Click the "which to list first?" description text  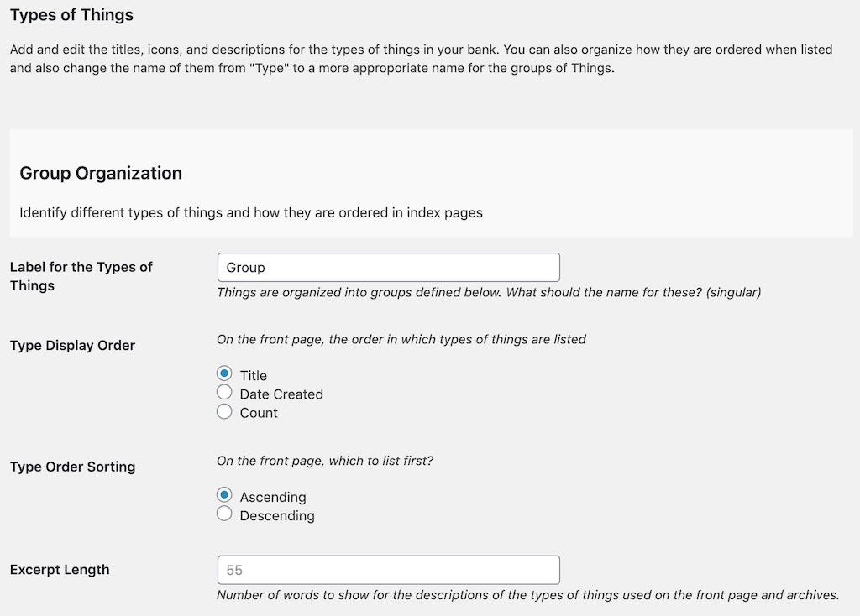[325, 461]
